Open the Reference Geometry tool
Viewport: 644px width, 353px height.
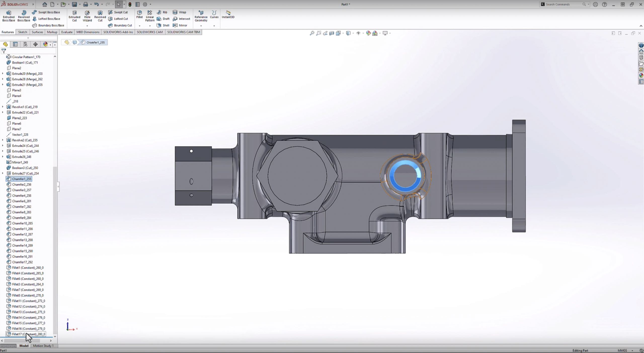coord(201,16)
